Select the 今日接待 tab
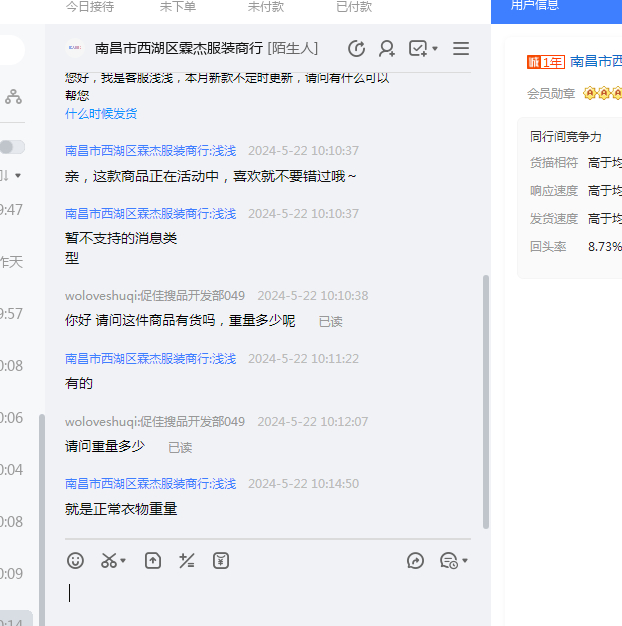The width and height of the screenshot is (622, 626). [90, 7]
